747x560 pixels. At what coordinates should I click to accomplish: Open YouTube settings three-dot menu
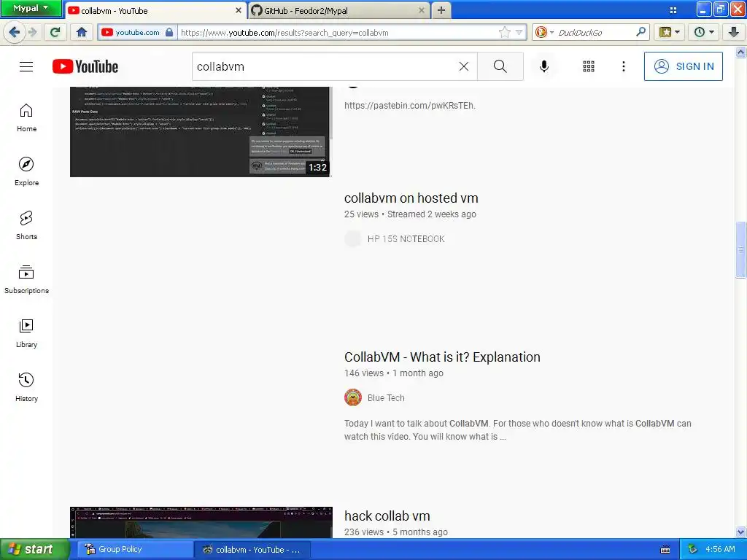[x=623, y=66]
